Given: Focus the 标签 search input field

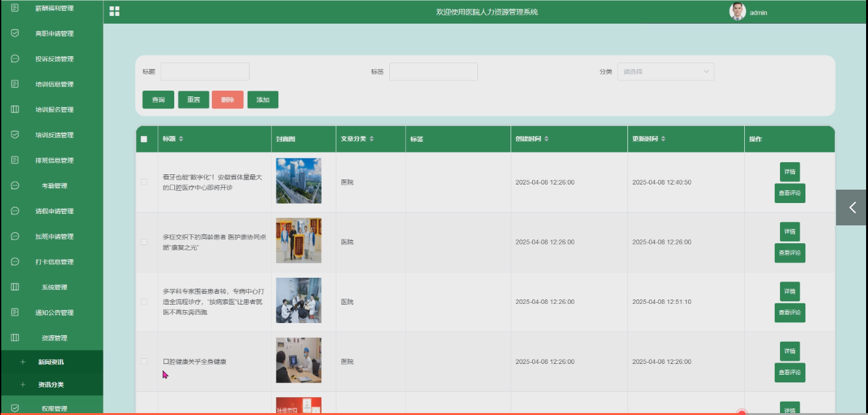Looking at the screenshot, I should (x=433, y=72).
